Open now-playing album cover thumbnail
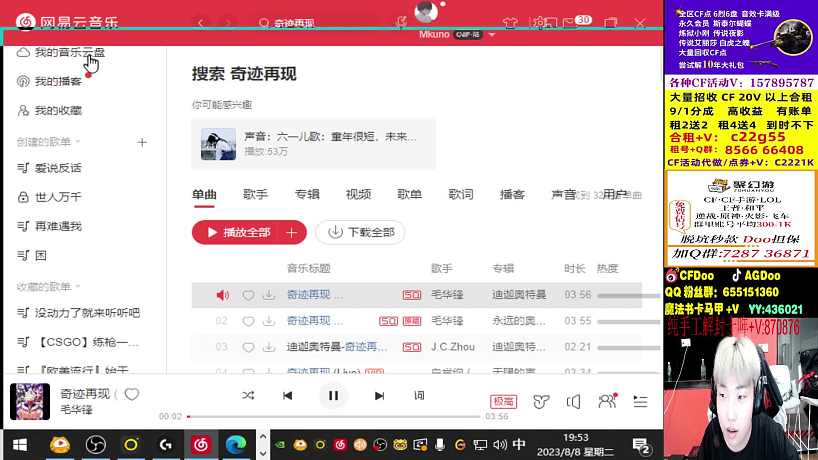 point(30,401)
